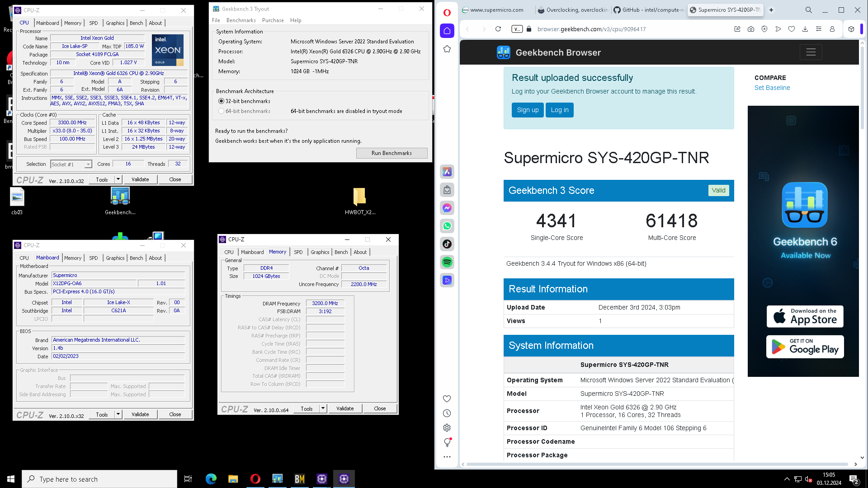Open HWBOT_X2 folder on desktop

point(360,201)
